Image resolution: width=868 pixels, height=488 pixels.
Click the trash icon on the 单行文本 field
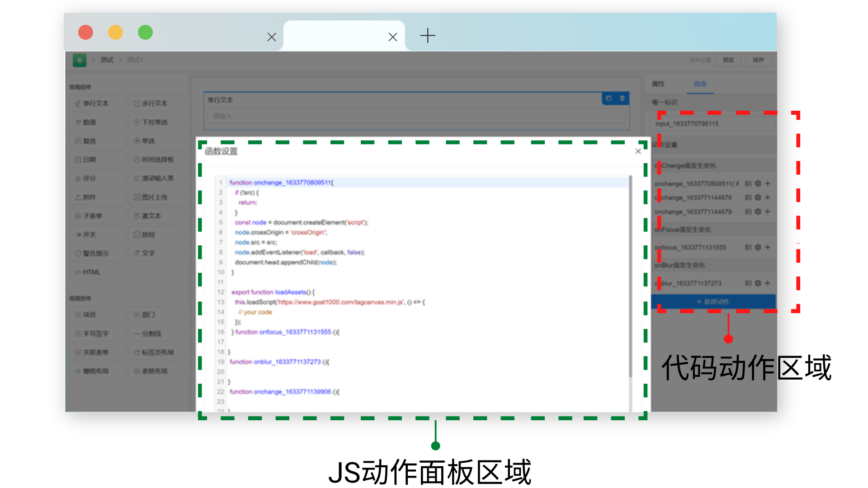(x=623, y=99)
